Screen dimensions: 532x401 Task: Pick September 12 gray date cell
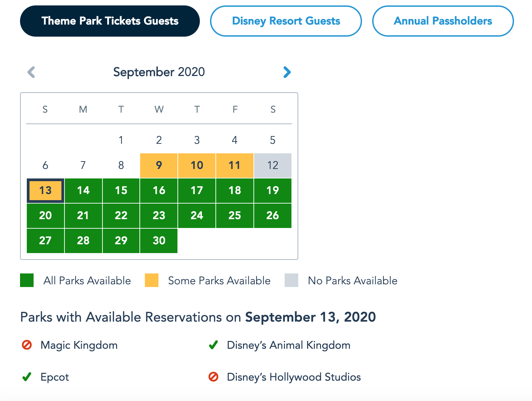pos(273,166)
